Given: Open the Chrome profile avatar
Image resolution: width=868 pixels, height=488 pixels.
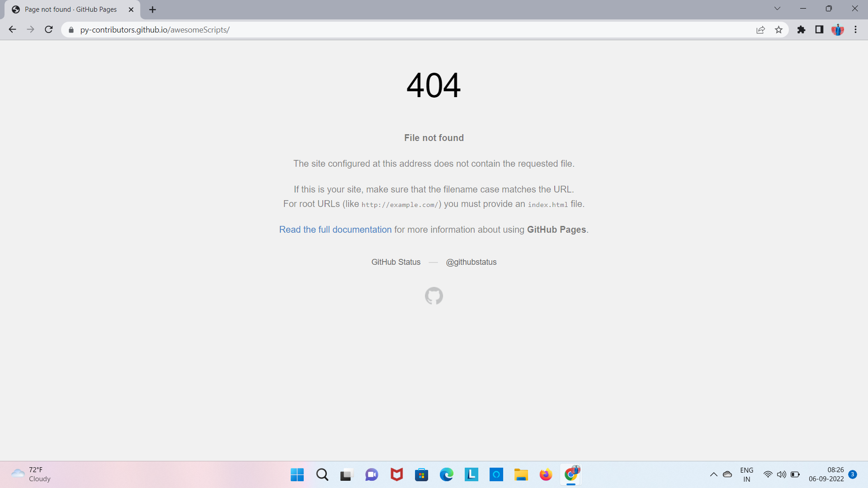Looking at the screenshot, I should (837, 30).
